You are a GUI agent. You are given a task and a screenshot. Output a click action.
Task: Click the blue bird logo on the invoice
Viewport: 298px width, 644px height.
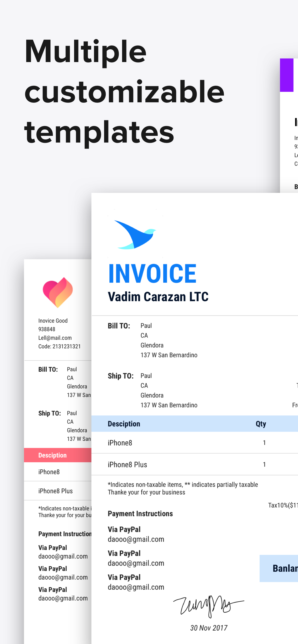(135, 235)
